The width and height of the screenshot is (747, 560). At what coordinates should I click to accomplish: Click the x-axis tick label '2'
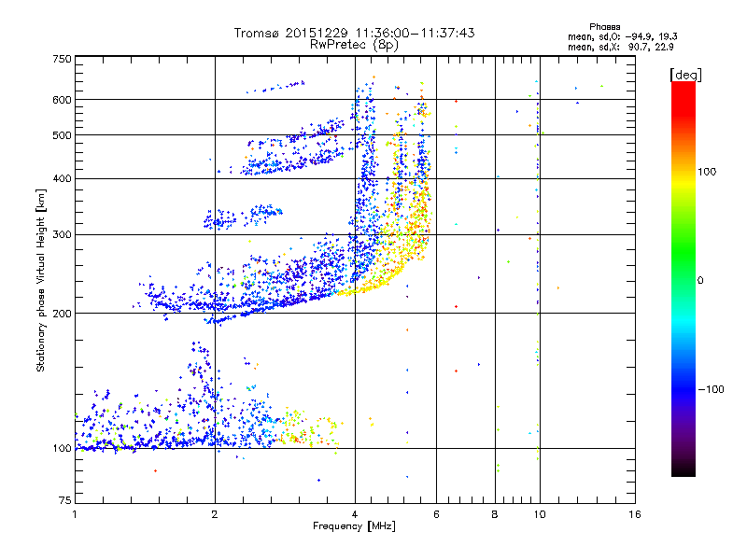(x=215, y=514)
